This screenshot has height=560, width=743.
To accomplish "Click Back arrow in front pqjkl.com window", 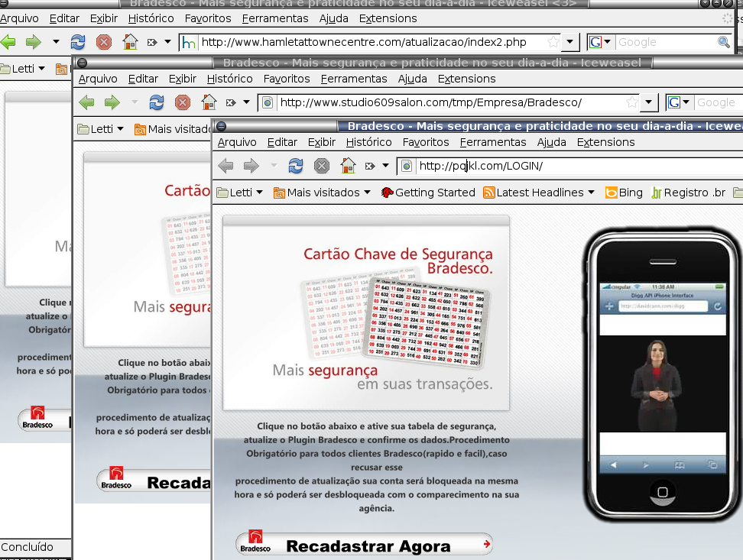I will (x=225, y=166).
